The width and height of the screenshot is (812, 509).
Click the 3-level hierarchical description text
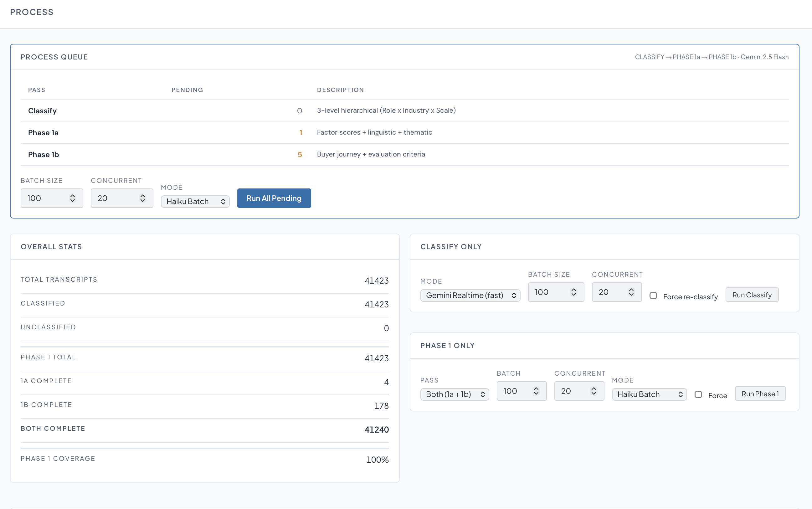(386, 111)
